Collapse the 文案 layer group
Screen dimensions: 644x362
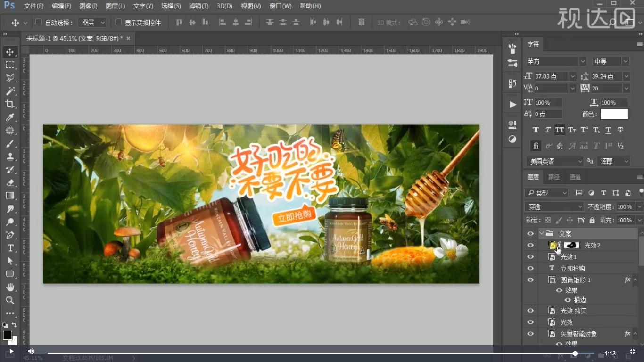point(541,233)
